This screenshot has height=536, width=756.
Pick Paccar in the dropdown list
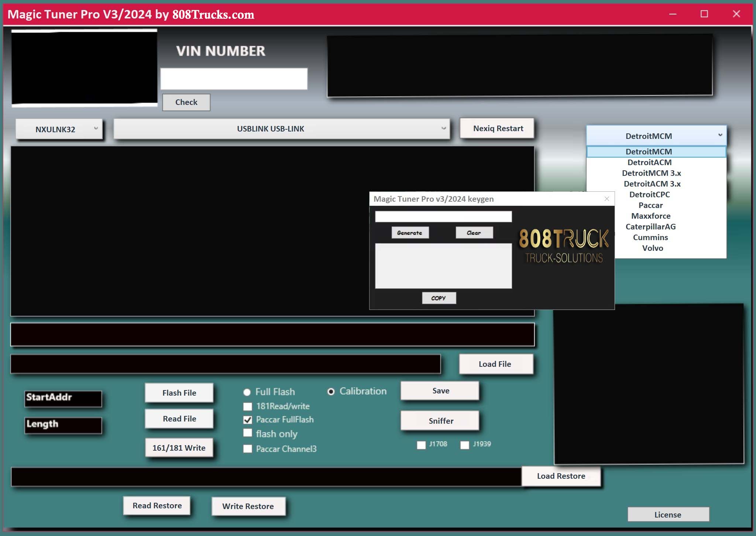click(x=650, y=205)
